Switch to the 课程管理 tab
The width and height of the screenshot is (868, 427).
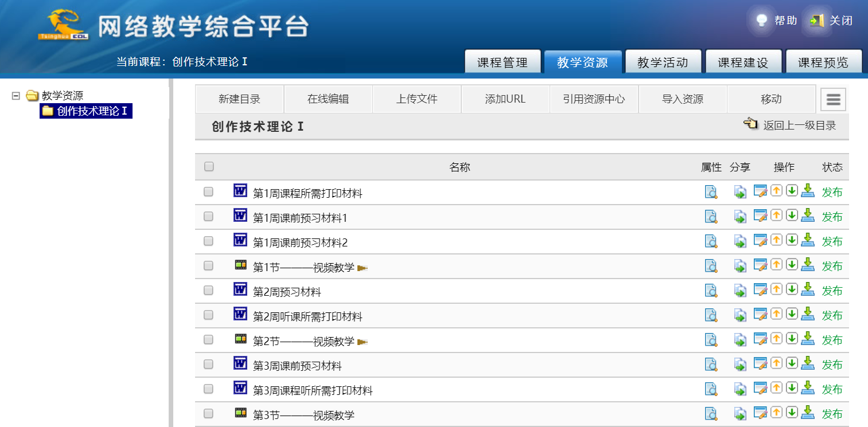click(503, 62)
